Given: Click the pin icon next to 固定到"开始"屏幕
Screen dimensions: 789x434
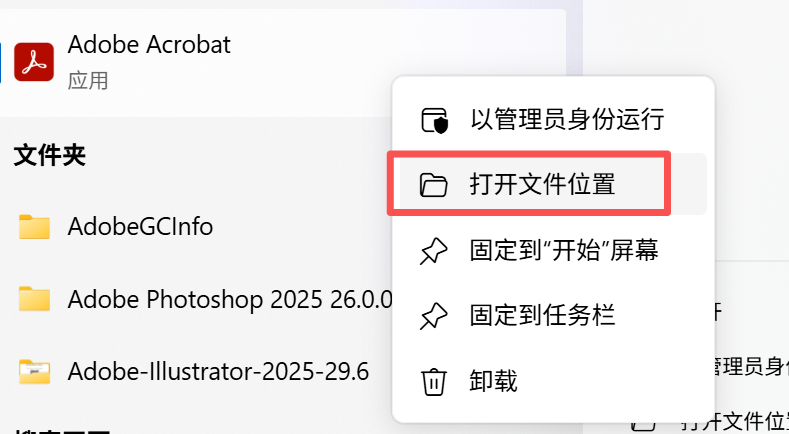Looking at the screenshot, I should coord(433,251).
